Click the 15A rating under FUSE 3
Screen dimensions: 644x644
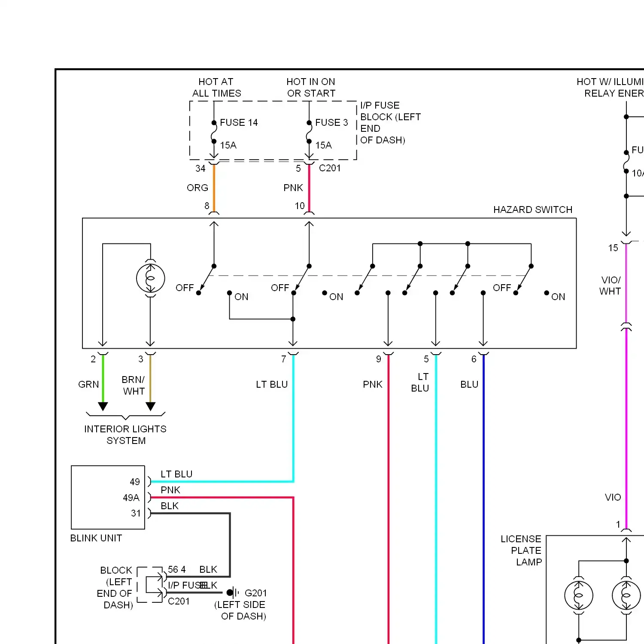(x=324, y=145)
